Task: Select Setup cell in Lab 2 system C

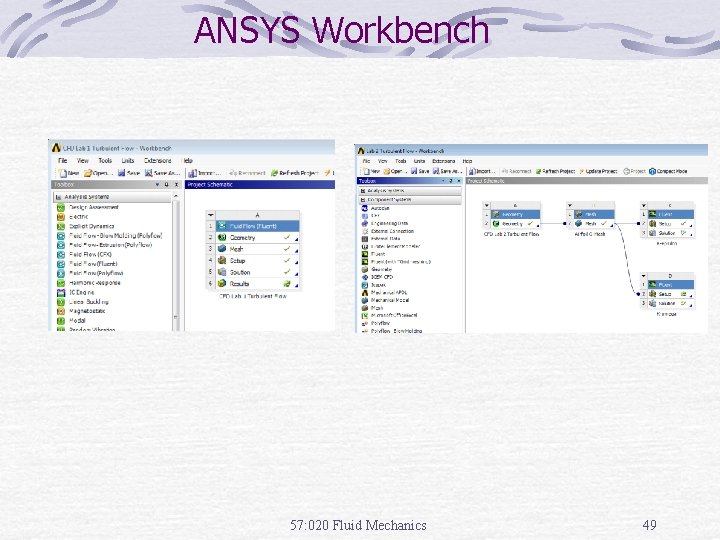Action: tap(670, 224)
